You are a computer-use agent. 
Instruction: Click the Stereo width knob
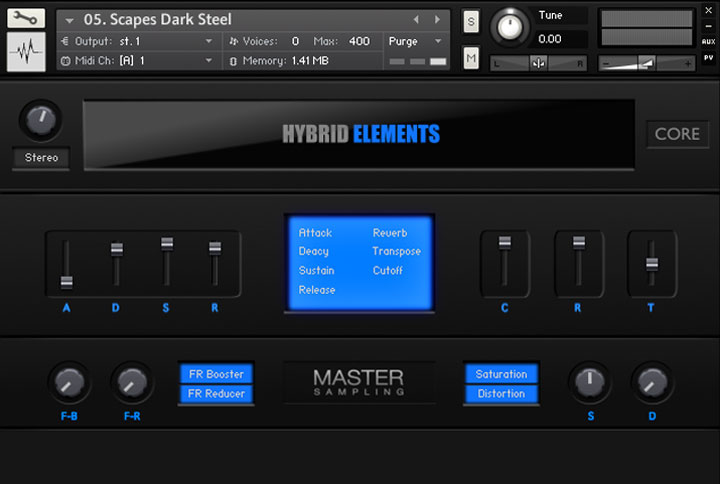(x=40, y=120)
